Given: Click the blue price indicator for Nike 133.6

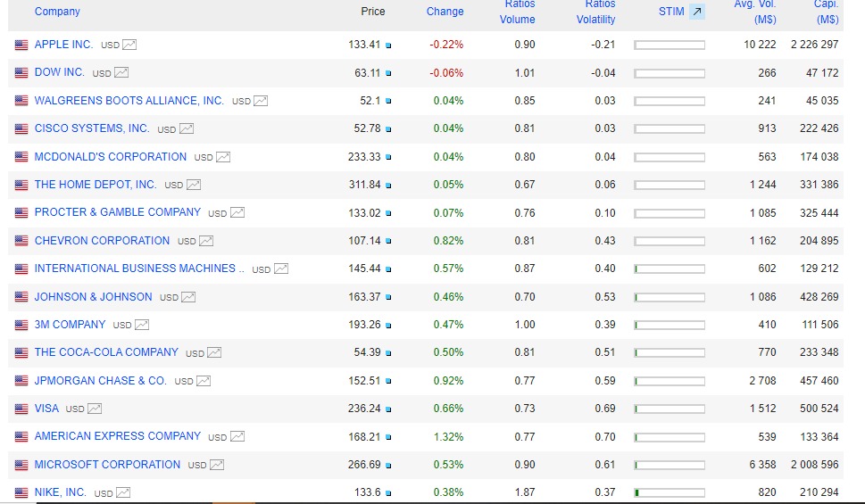Looking at the screenshot, I should [x=388, y=493].
